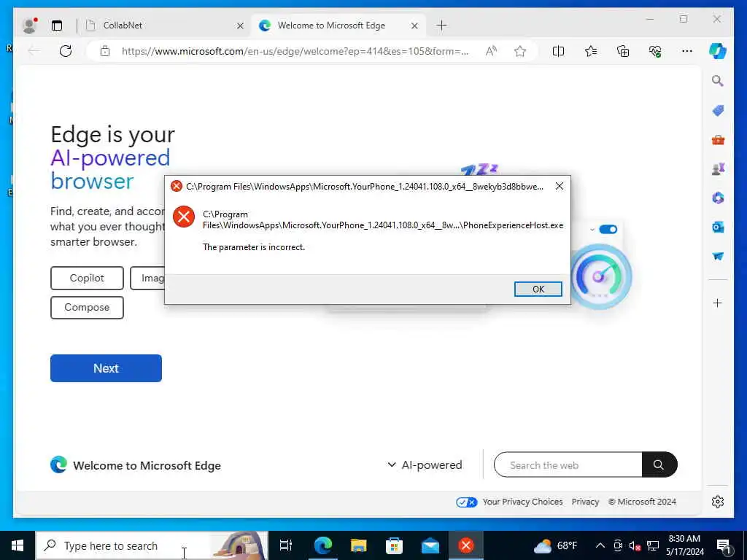Open the Favorites list
Viewport: 747px width, 560px height.
(x=591, y=51)
